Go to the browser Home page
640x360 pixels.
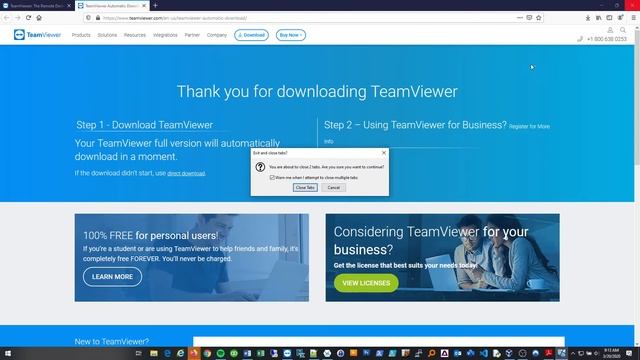39,18
